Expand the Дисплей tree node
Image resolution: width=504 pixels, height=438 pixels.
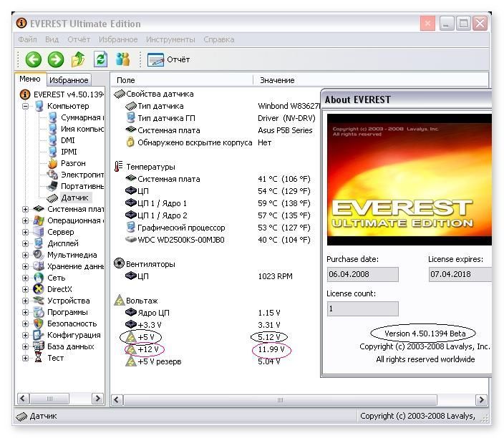[x=25, y=243]
